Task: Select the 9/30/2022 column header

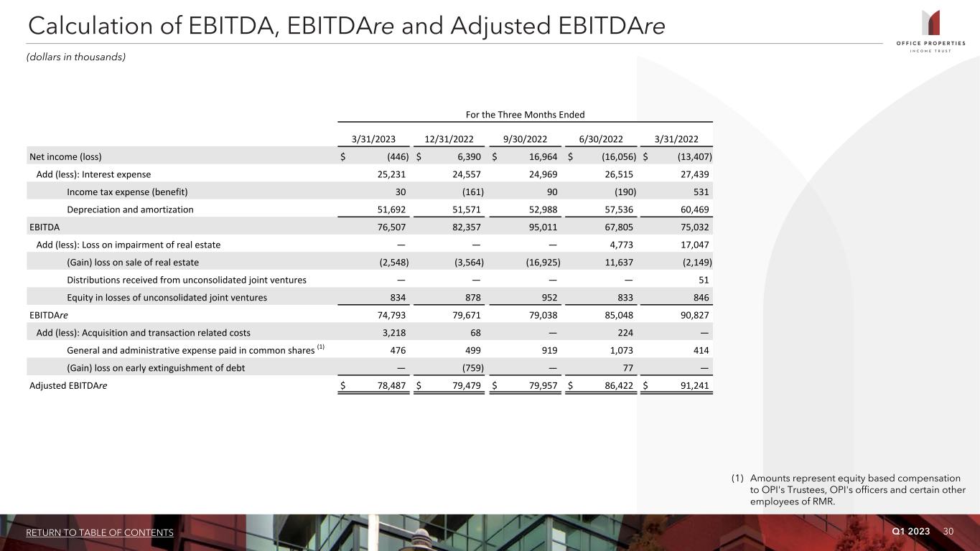Action: coord(526,138)
